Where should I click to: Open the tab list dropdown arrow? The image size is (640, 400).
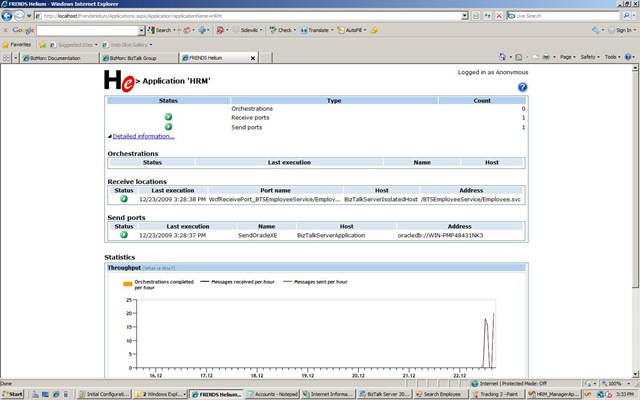point(16,58)
